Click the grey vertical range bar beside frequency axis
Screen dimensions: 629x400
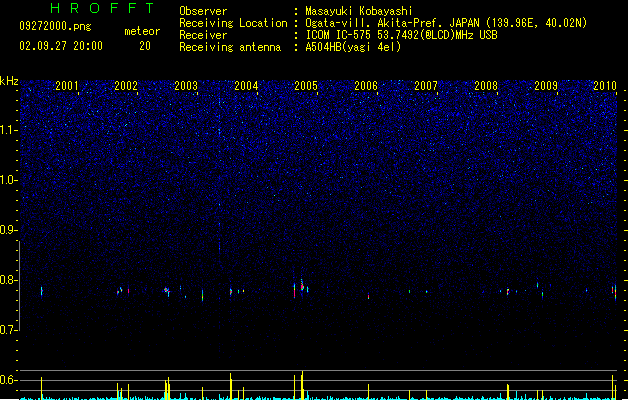click(20, 286)
